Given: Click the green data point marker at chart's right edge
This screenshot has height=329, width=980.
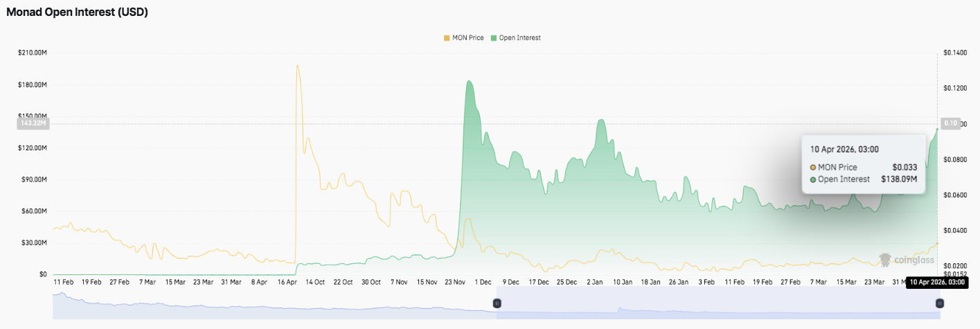Looking at the screenshot, I should (x=938, y=129).
